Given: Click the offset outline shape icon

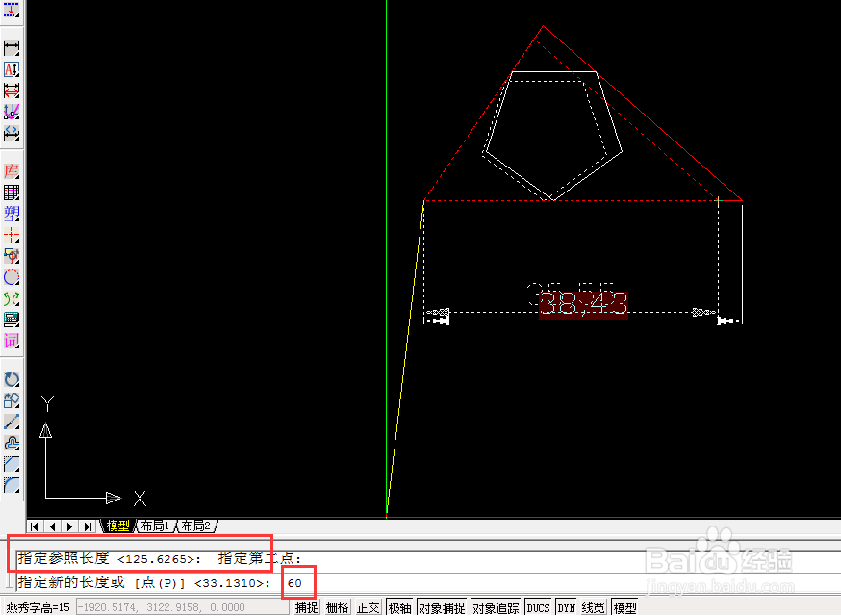Looking at the screenshot, I should pos(12,443).
